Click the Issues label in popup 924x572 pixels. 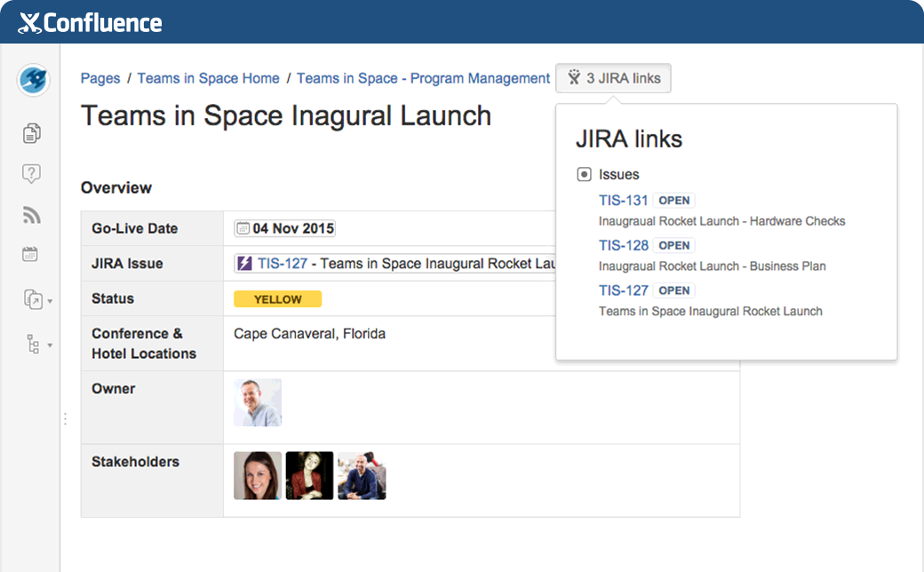click(618, 174)
